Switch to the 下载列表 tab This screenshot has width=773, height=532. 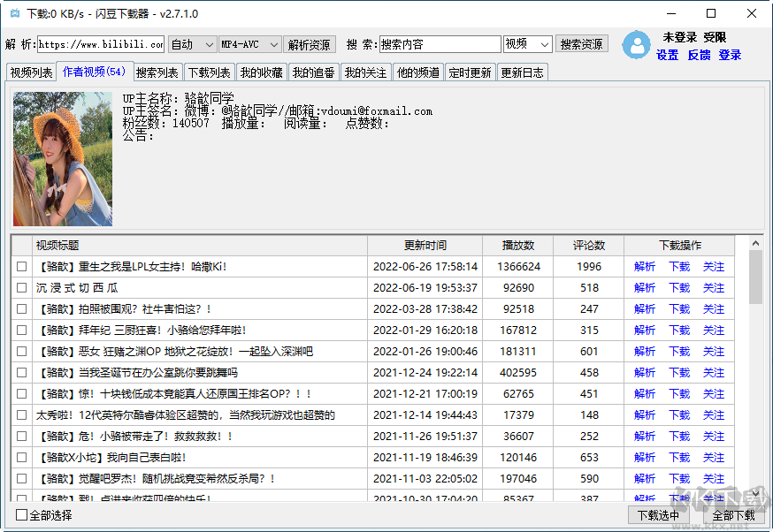point(210,72)
